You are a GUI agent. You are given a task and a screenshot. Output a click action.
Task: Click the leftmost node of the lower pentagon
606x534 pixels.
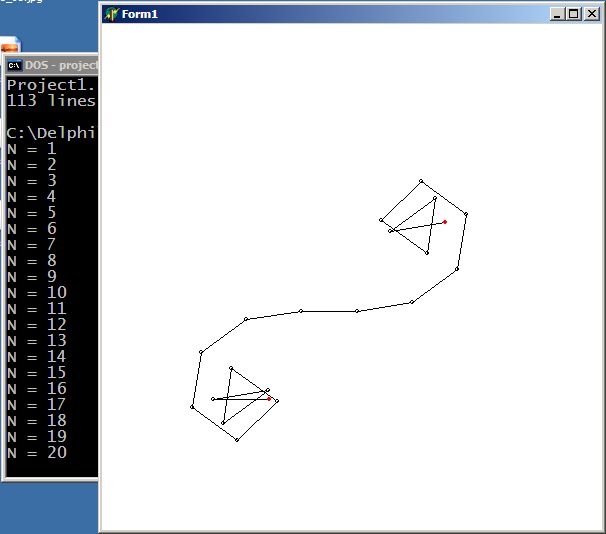[x=192, y=406]
